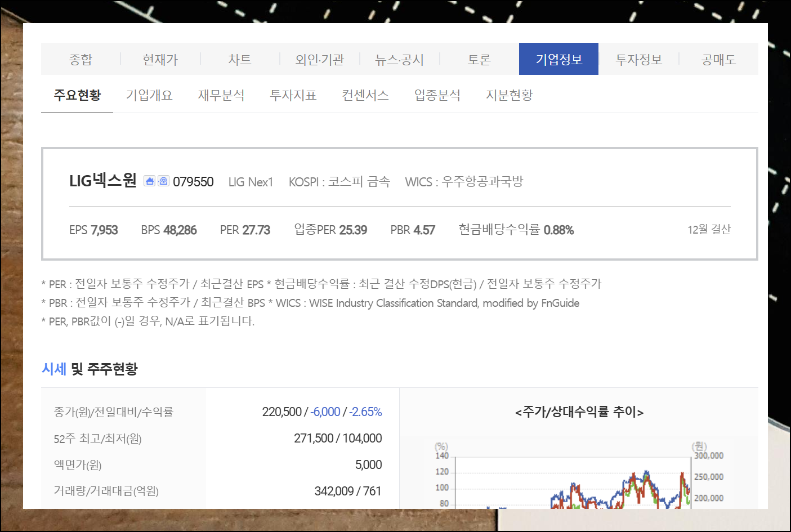The height and width of the screenshot is (532, 791).
Task: Switch to the 종합 tab
Action: pos(81,59)
